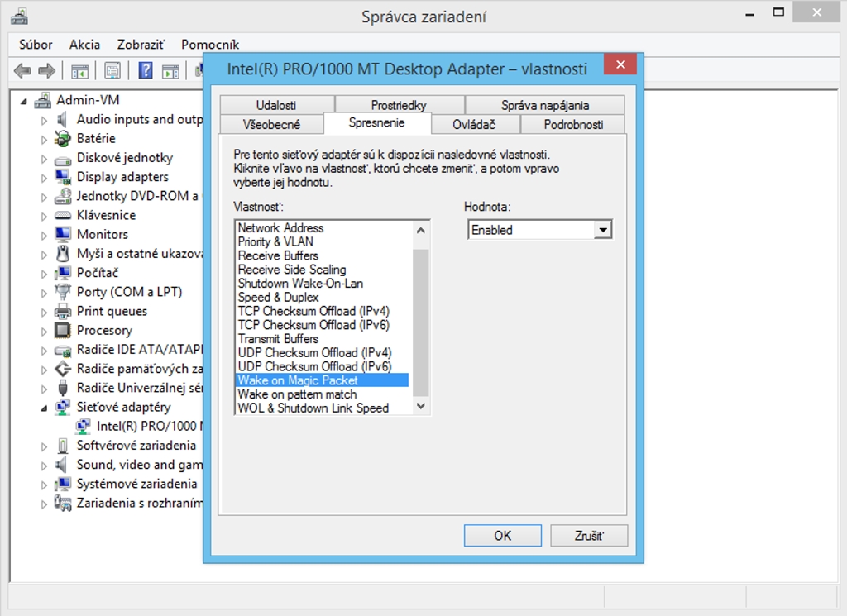Click the Properties toolbar icon
The width and height of the screenshot is (847, 616).
pyautogui.click(x=112, y=71)
